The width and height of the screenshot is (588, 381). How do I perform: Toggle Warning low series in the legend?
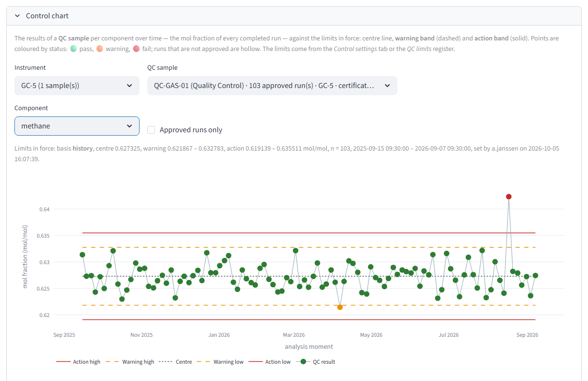click(221, 362)
